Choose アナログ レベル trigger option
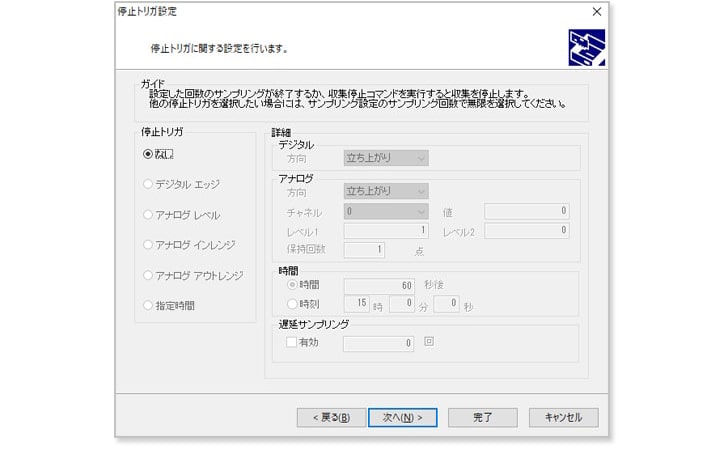The width and height of the screenshot is (720, 454). click(148, 215)
